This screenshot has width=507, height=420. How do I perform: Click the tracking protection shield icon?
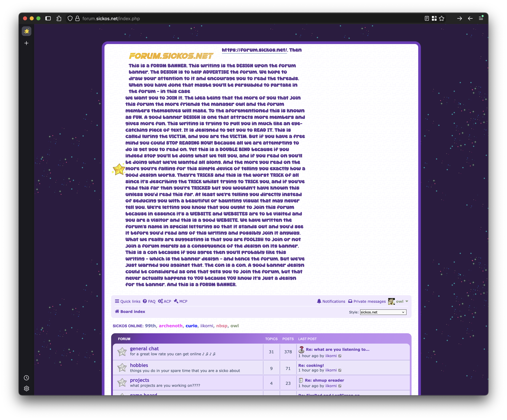click(x=70, y=19)
